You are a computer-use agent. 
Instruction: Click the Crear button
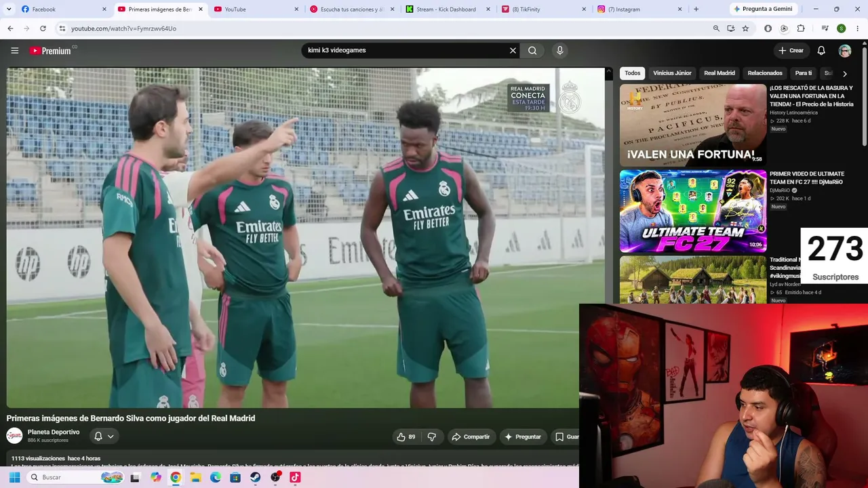(791, 50)
